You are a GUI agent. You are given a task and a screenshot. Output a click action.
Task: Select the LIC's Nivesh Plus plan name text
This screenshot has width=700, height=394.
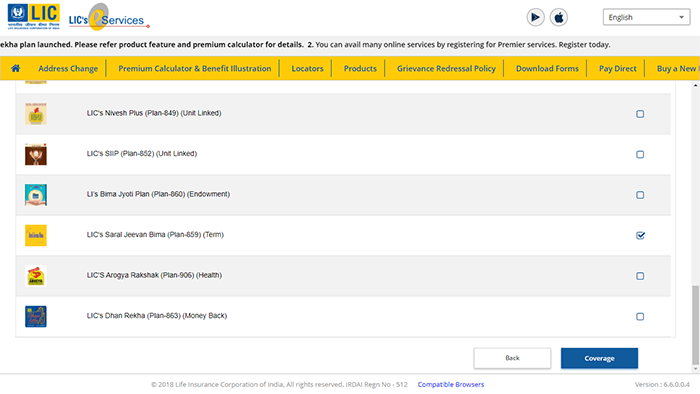point(154,113)
